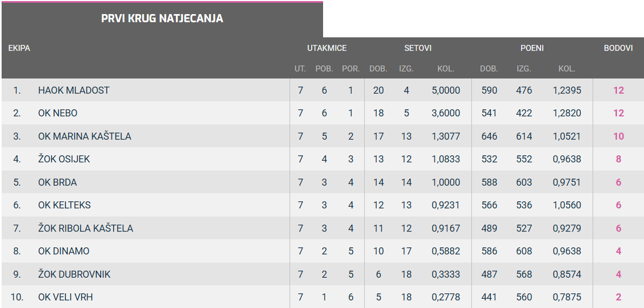Image resolution: width=644 pixels, height=308 pixels.
Task: Click HAOK MLADOST's 12 points value
Action: point(619,90)
